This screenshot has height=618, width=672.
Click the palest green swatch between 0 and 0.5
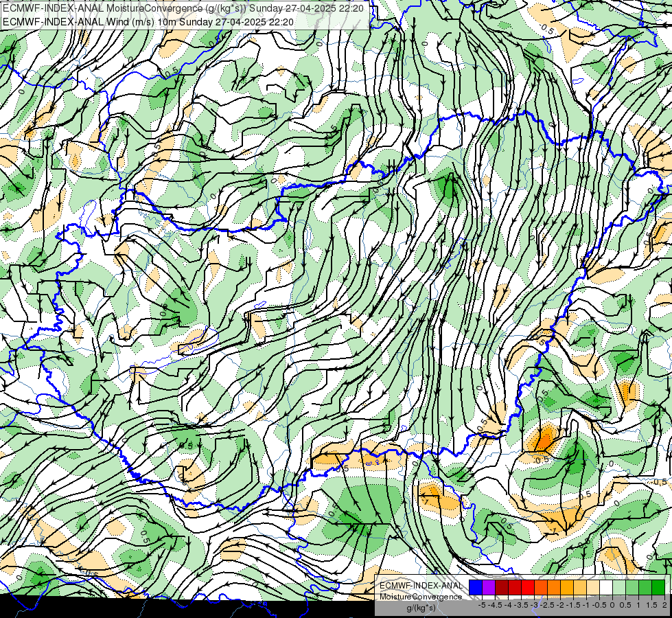(x=619, y=587)
